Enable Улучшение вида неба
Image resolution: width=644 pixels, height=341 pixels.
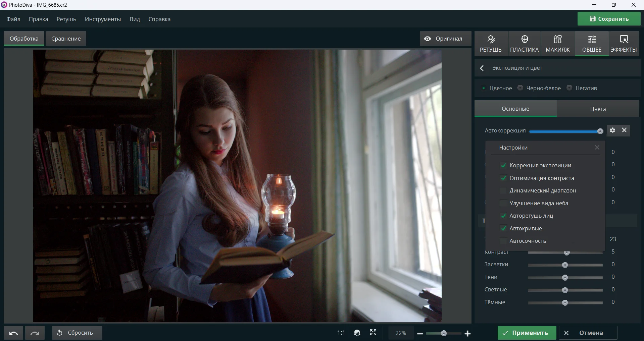pyautogui.click(x=503, y=203)
